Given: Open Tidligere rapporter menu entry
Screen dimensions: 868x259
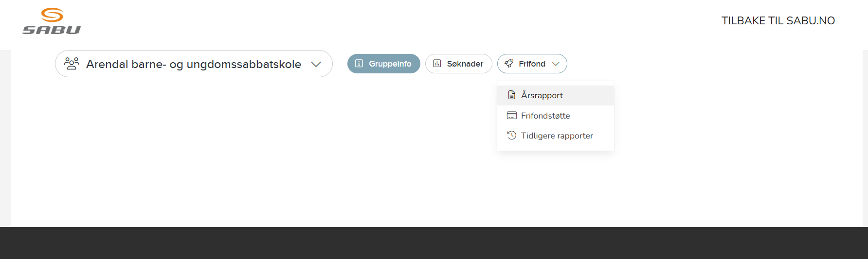Looking at the screenshot, I should click(556, 136).
